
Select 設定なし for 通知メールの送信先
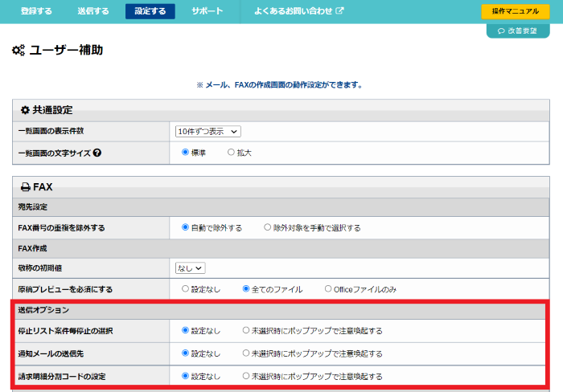[x=185, y=353]
